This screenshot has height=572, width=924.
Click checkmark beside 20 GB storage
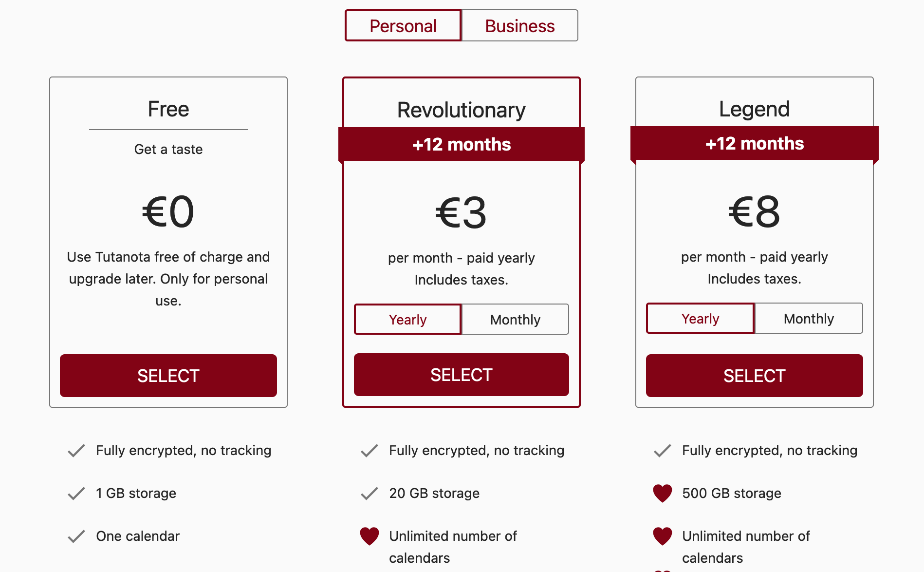[x=369, y=494]
